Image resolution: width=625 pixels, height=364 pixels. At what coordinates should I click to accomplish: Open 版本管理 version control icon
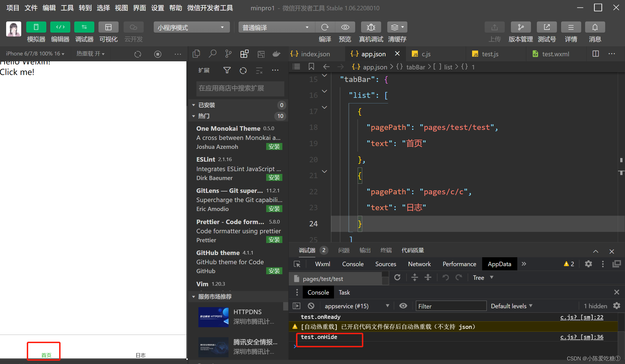521,27
